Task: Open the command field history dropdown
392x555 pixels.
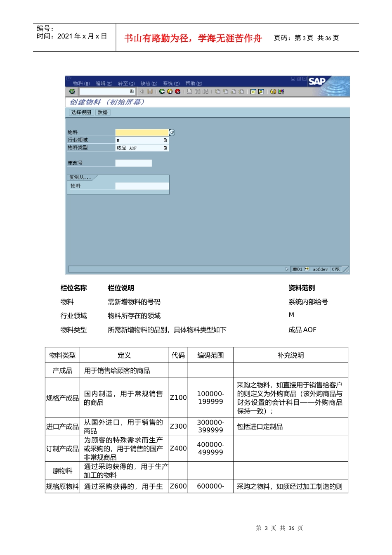Action: pyautogui.click(x=132, y=91)
